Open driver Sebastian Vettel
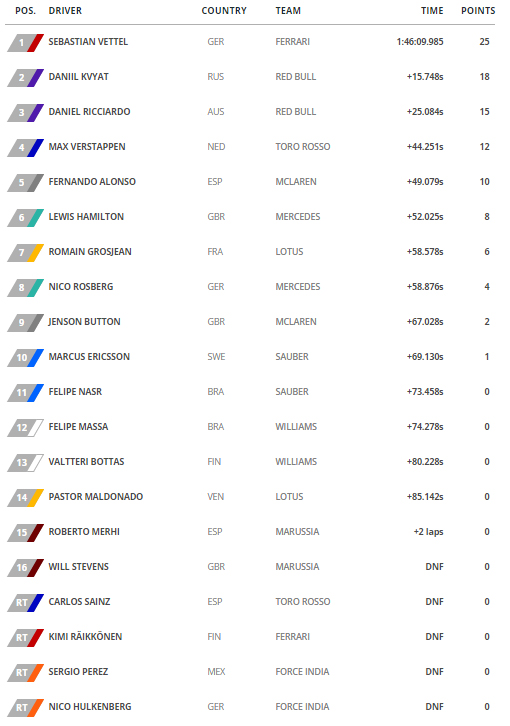 click(88, 42)
